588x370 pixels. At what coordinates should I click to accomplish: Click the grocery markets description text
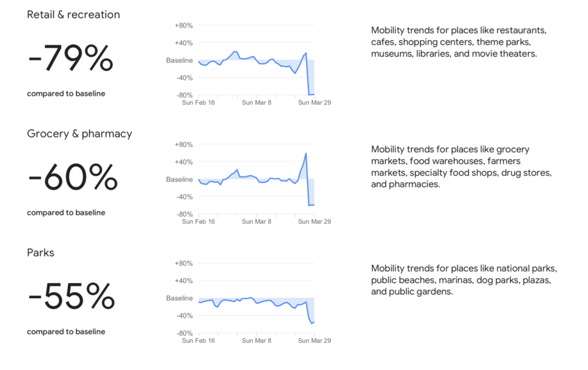point(461,167)
